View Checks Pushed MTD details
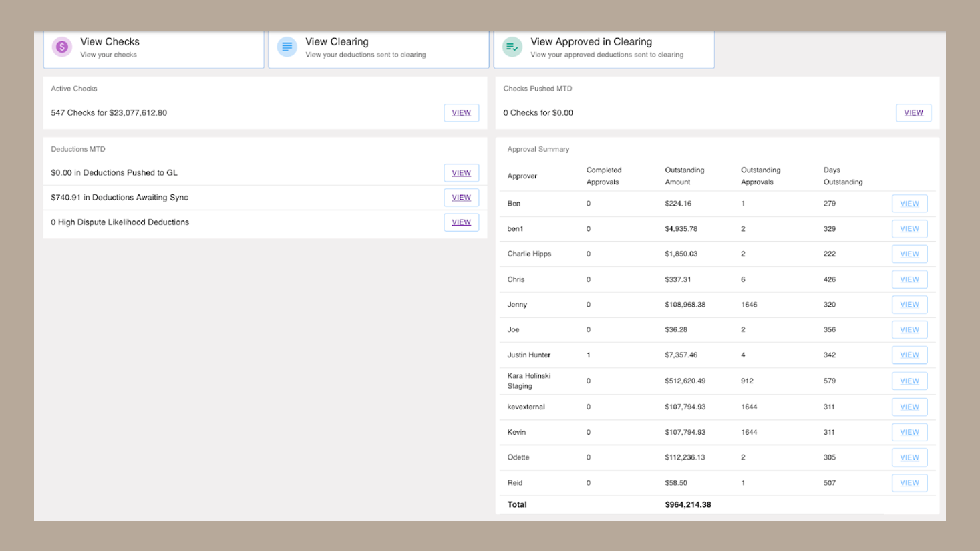980x551 pixels. (x=913, y=113)
